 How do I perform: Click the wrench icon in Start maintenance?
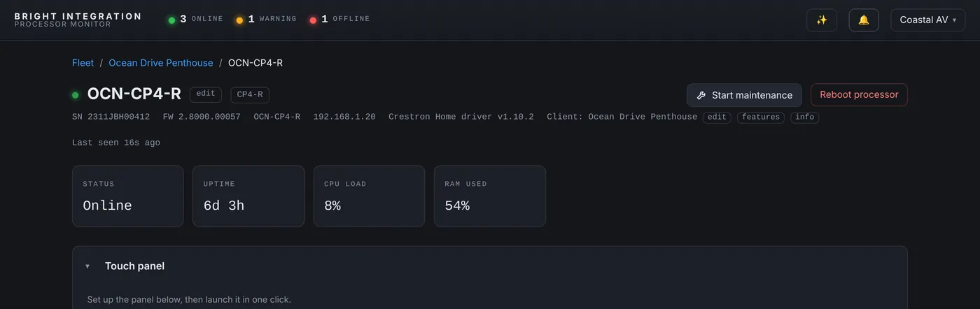coord(701,95)
